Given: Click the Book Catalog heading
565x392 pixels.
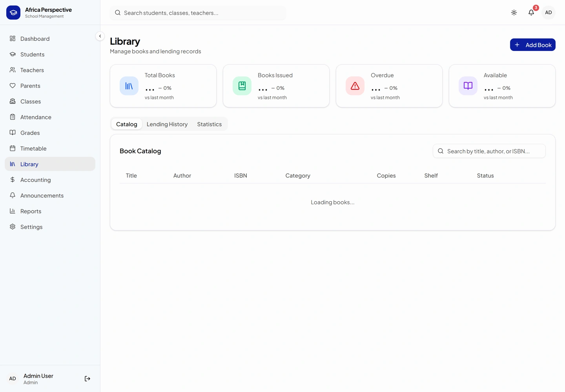Looking at the screenshot, I should point(140,151).
